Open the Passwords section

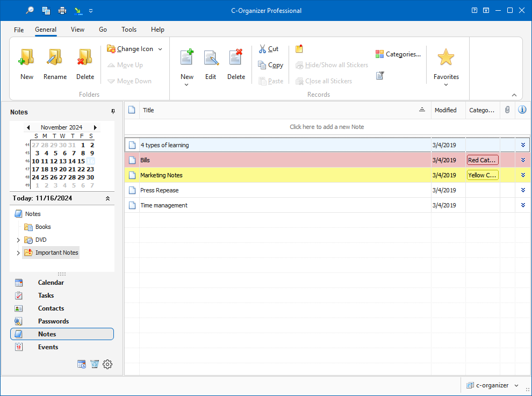(62, 321)
